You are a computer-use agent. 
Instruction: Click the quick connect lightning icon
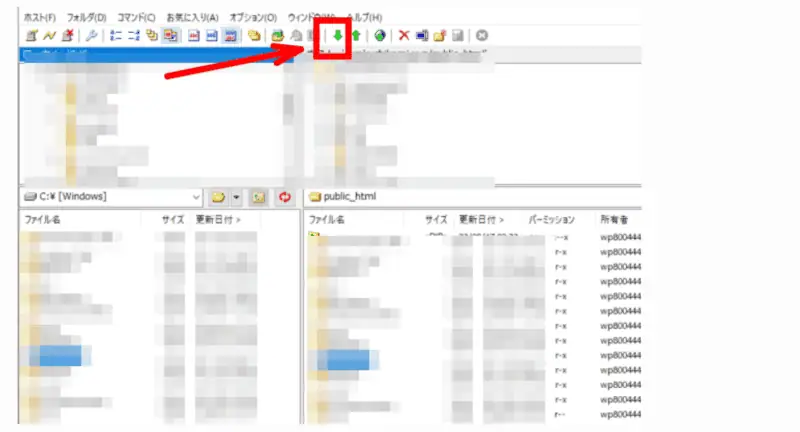[x=49, y=36]
